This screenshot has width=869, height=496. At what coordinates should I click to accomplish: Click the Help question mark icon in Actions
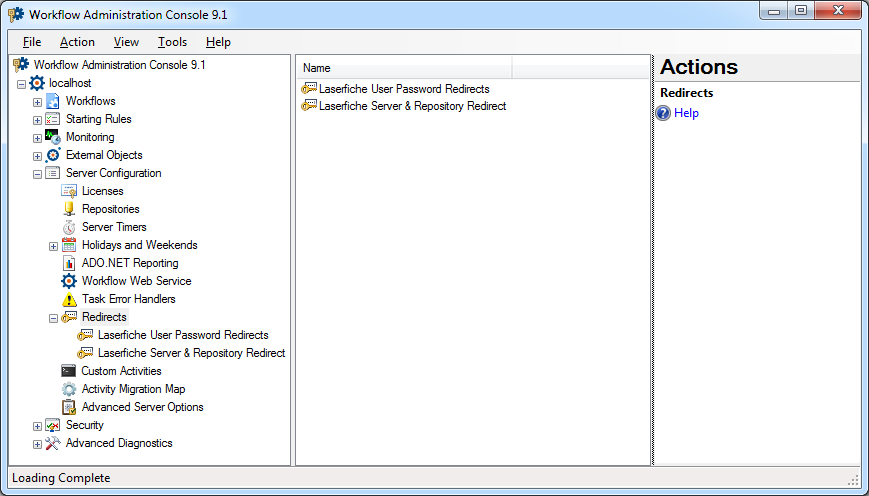pyautogui.click(x=663, y=113)
